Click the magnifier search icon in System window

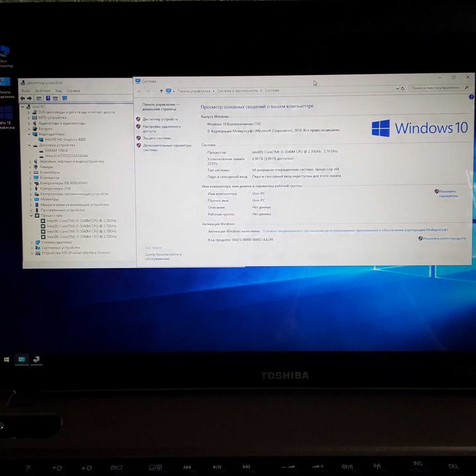(x=466, y=88)
